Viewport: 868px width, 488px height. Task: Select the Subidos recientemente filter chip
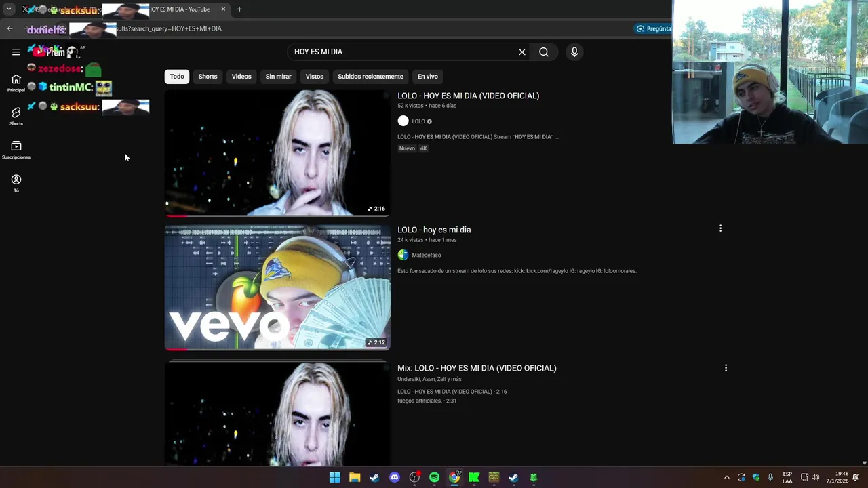coord(370,77)
